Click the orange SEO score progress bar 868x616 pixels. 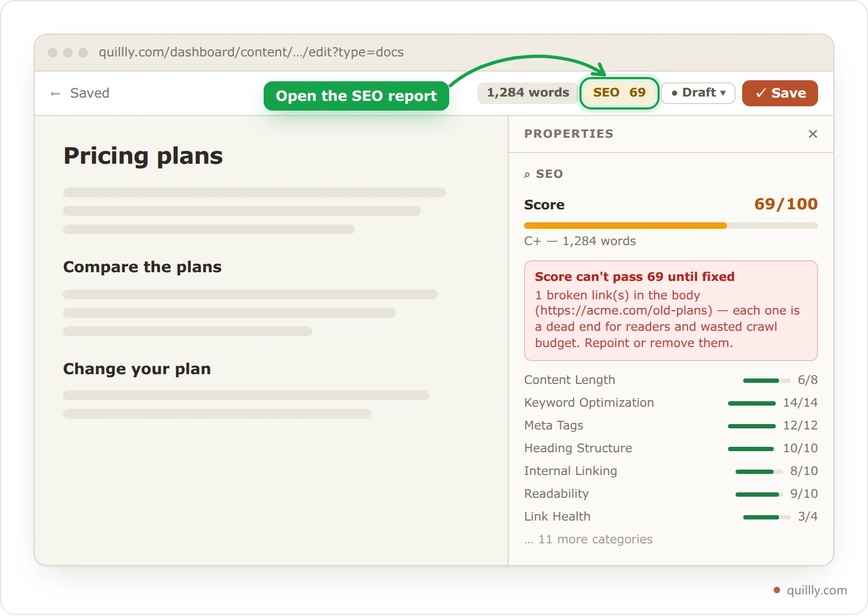click(x=671, y=226)
